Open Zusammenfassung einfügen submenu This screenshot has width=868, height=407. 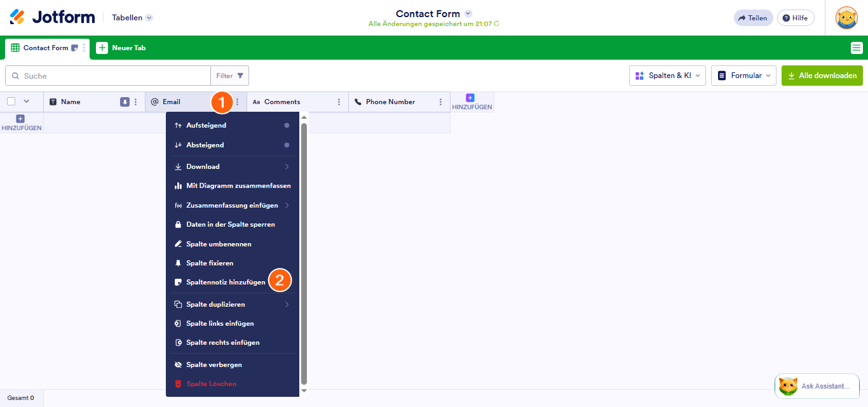[232, 206]
